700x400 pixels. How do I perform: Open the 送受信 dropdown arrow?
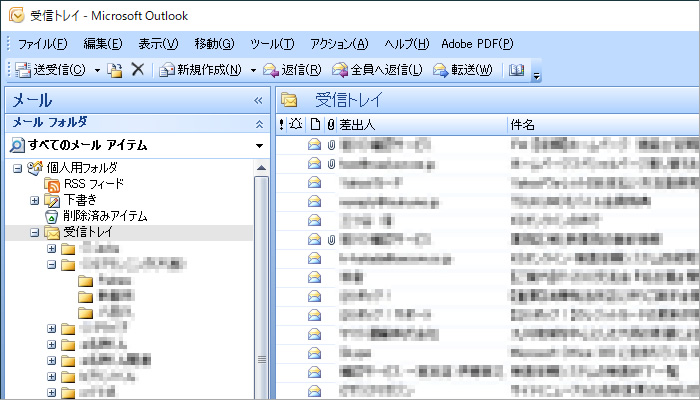pos(97,71)
